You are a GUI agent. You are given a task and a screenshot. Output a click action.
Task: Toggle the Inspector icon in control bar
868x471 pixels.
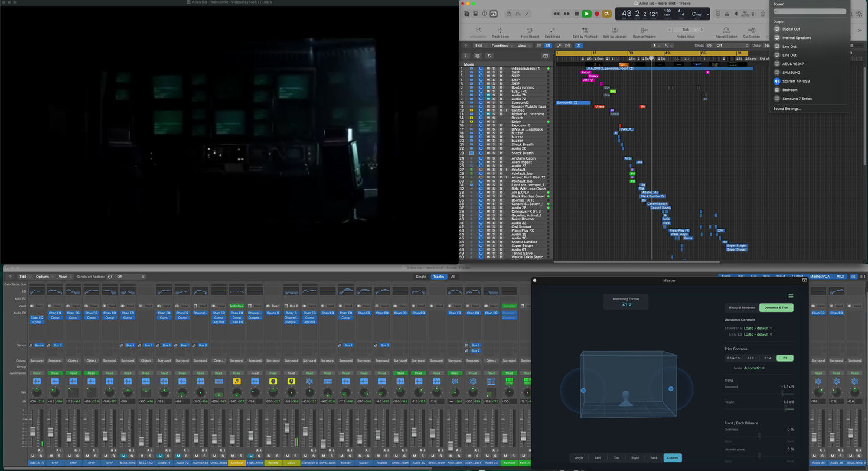click(475, 14)
